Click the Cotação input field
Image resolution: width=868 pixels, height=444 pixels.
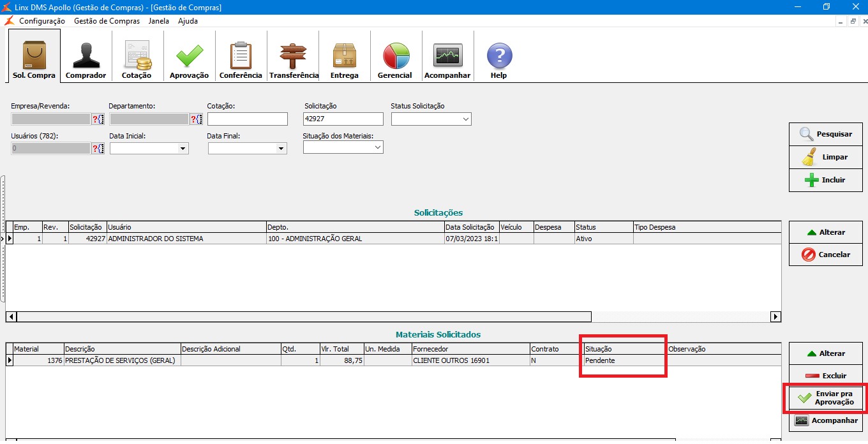248,119
